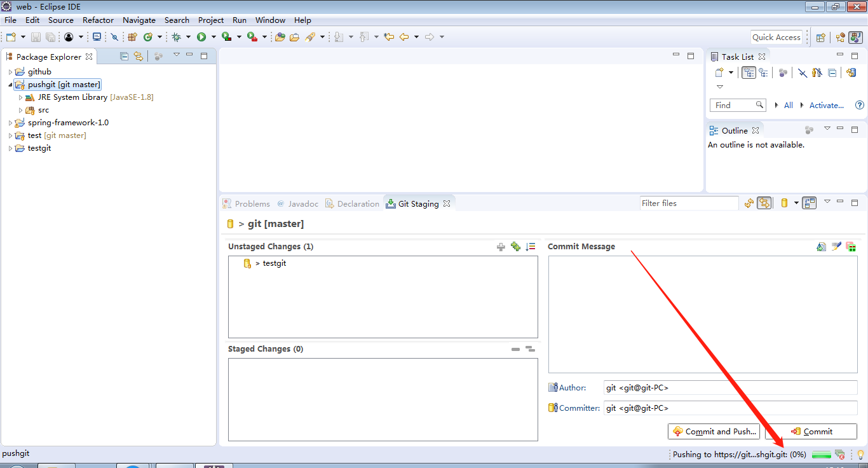Open the Project menu
The height and width of the screenshot is (468, 868).
211,20
